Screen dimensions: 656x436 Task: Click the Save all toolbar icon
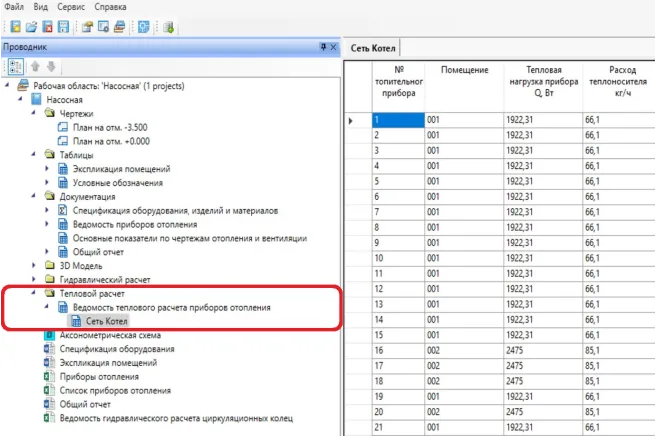(x=64, y=25)
